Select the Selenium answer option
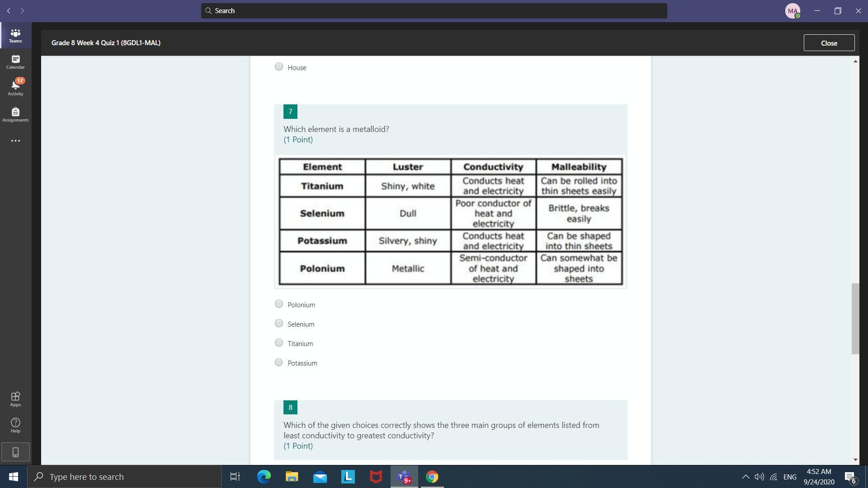 click(x=279, y=324)
